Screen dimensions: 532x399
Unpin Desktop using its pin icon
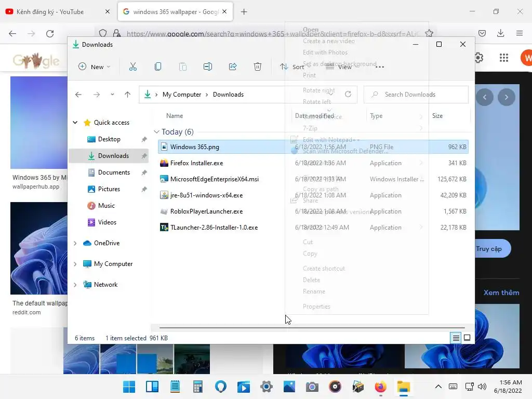tap(144, 139)
